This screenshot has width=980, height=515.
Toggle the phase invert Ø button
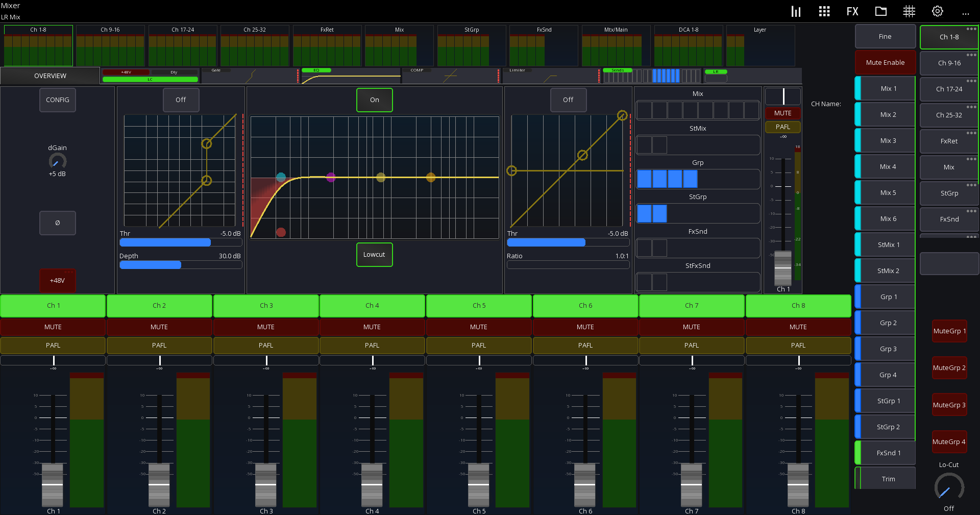coord(58,223)
